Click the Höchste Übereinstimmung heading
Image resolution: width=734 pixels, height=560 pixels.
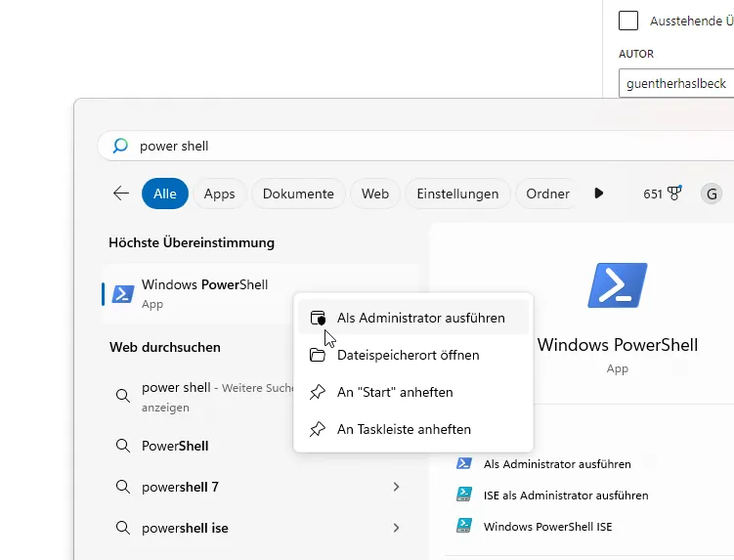[x=192, y=242]
